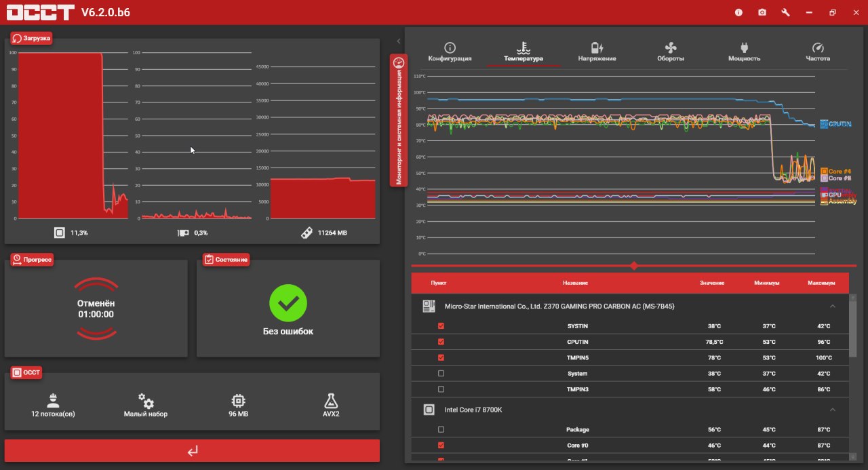This screenshot has height=470, width=868.
Task: Open settings via the wrench icon
Action: (785, 12)
